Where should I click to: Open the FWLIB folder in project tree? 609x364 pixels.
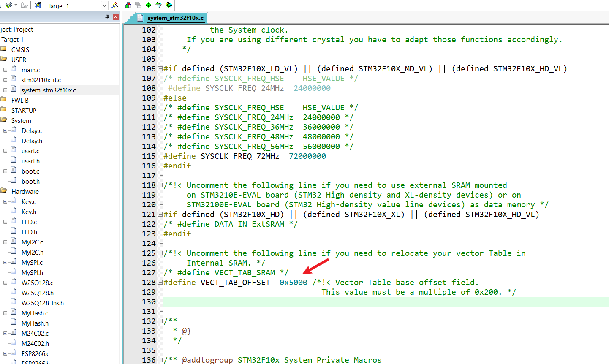20,100
